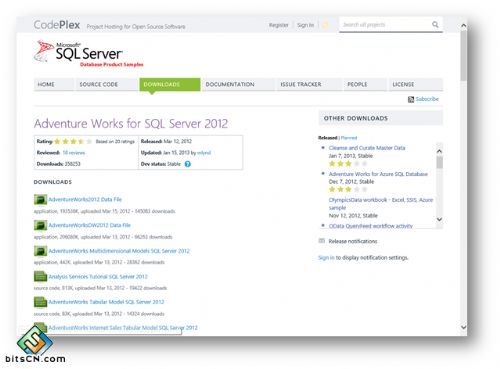Click the Register link
500x369 pixels.
coord(279,25)
